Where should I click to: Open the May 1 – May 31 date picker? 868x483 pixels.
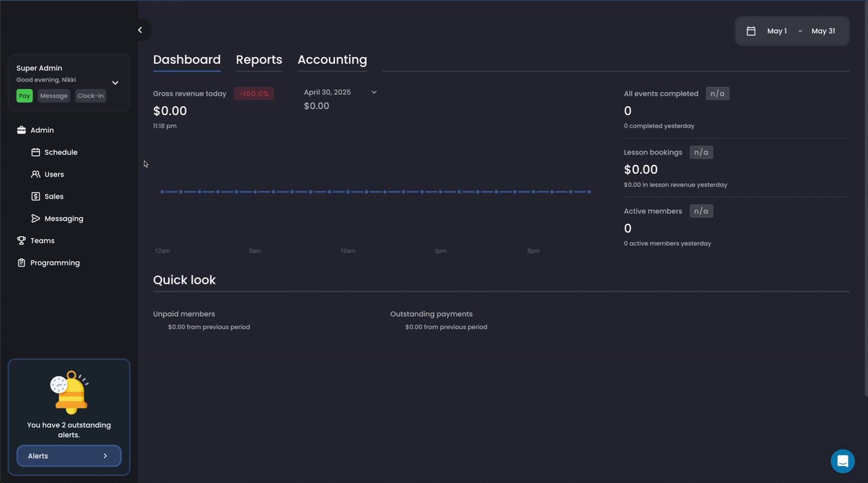[x=791, y=31]
